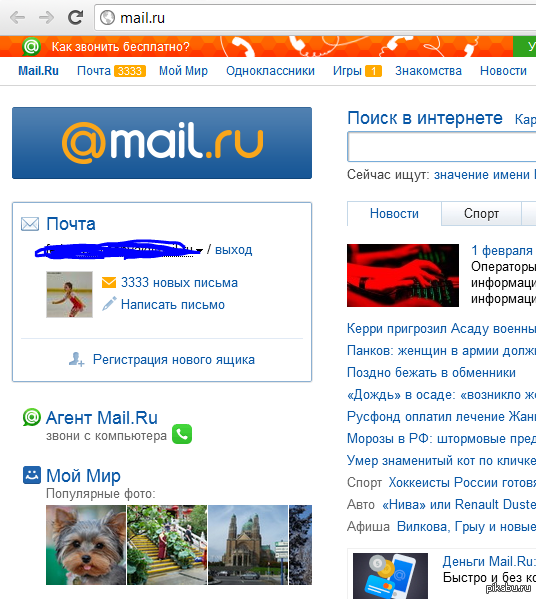Focus the Поиск в интернете search field
The height and width of the screenshot is (599, 536).
tap(442, 147)
